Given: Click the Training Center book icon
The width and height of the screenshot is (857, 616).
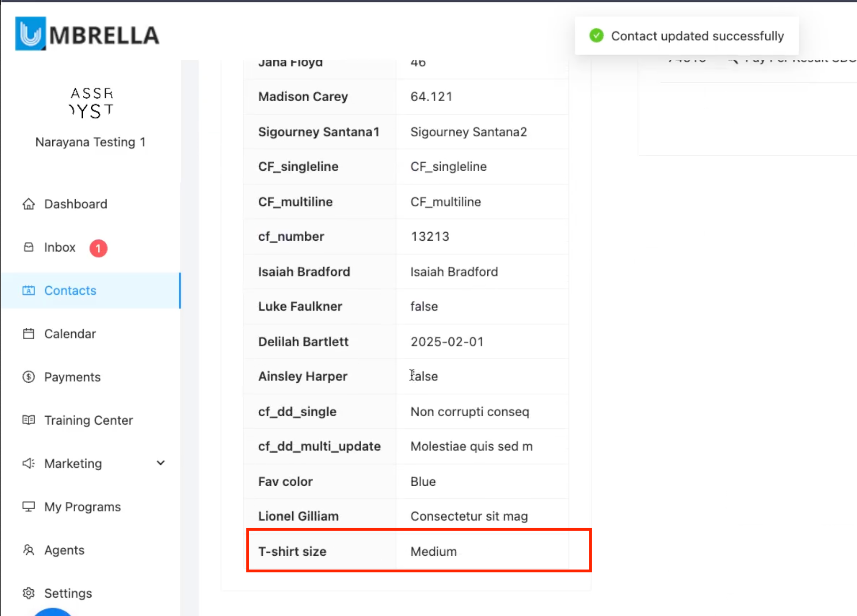Looking at the screenshot, I should pyautogui.click(x=29, y=420).
